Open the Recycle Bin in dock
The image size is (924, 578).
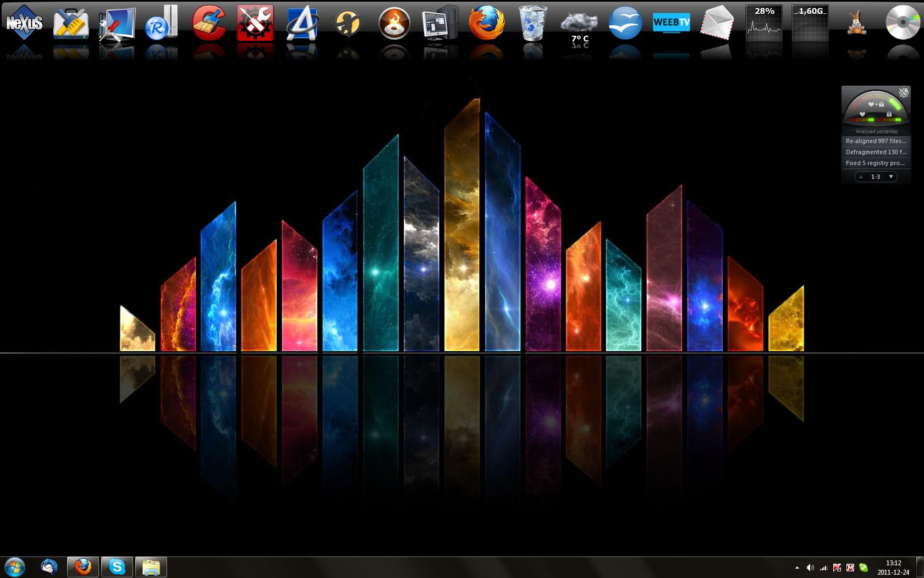(532, 23)
